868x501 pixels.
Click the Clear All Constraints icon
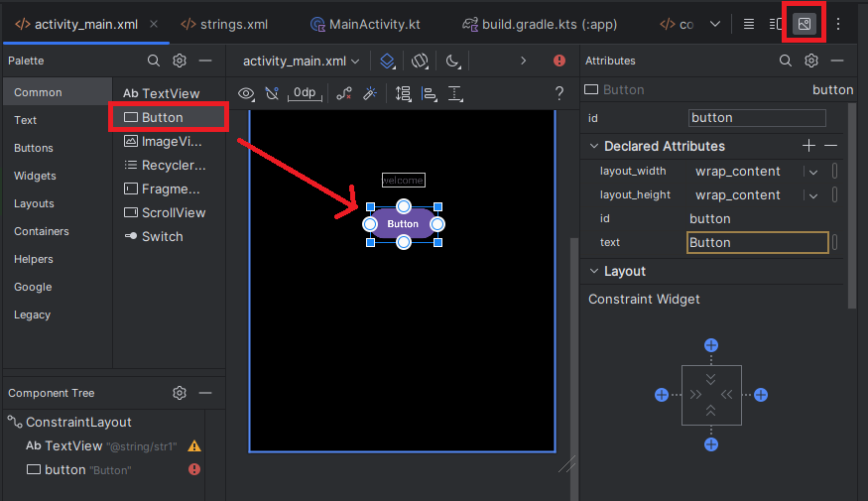coord(344,93)
